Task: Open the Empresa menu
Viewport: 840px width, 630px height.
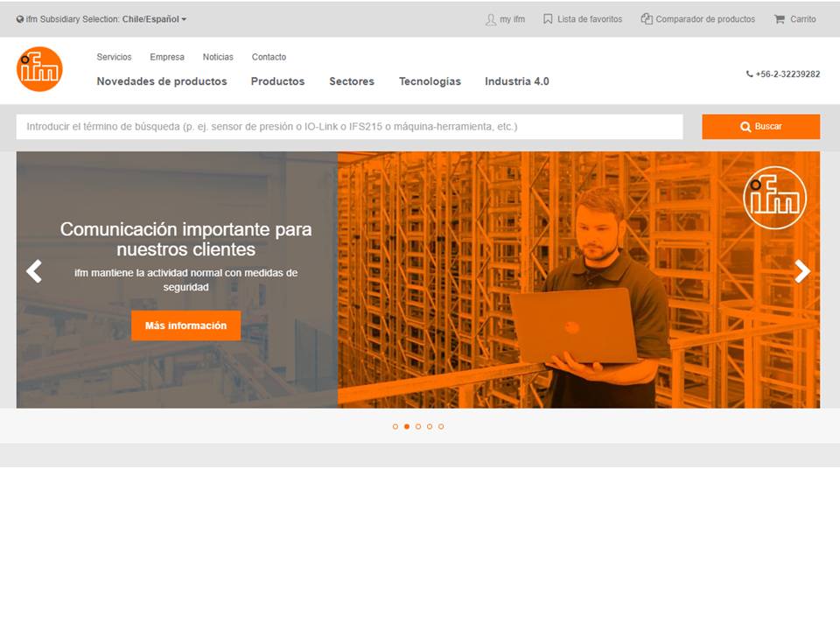Action: [167, 57]
